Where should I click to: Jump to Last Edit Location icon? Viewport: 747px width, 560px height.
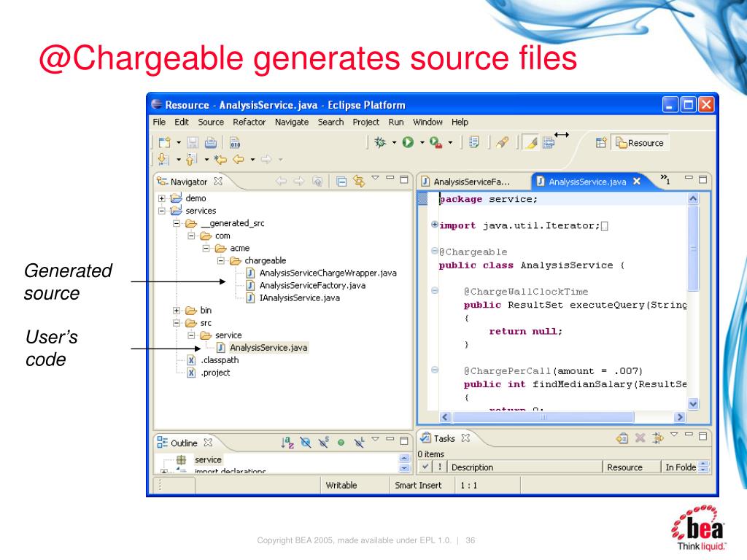click(x=220, y=159)
